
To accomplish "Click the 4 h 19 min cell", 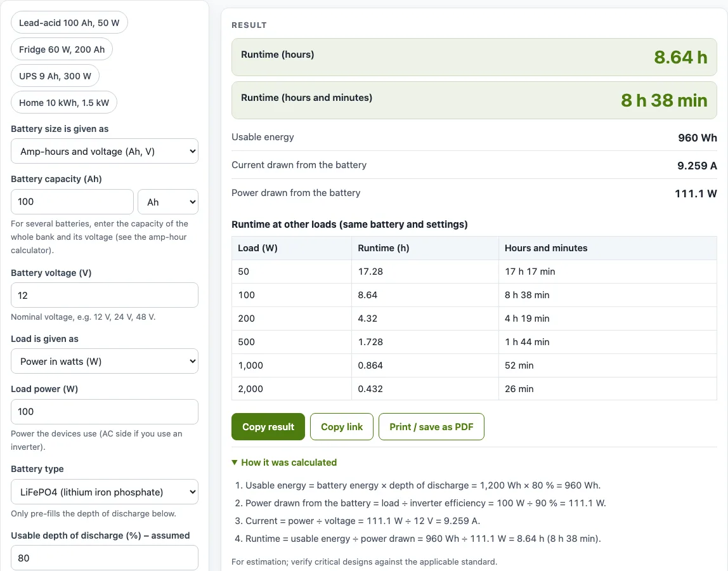I will coord(608,318).
